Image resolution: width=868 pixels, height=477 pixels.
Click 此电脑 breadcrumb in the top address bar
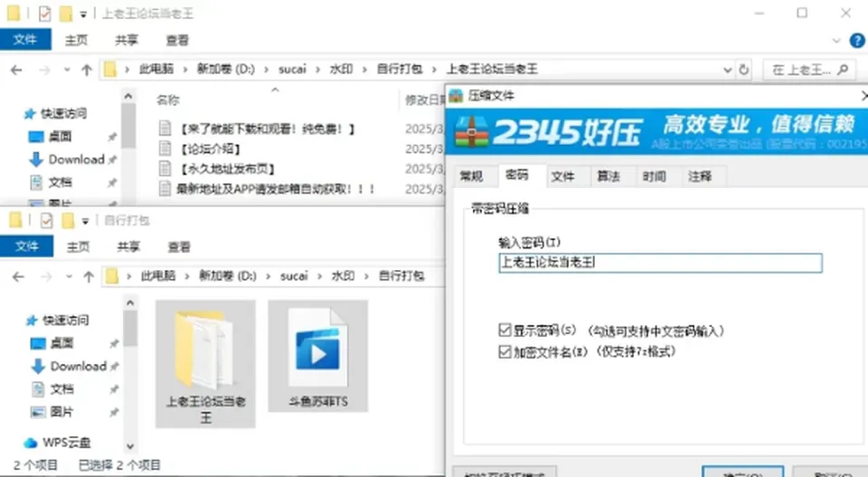pos(156,70)
